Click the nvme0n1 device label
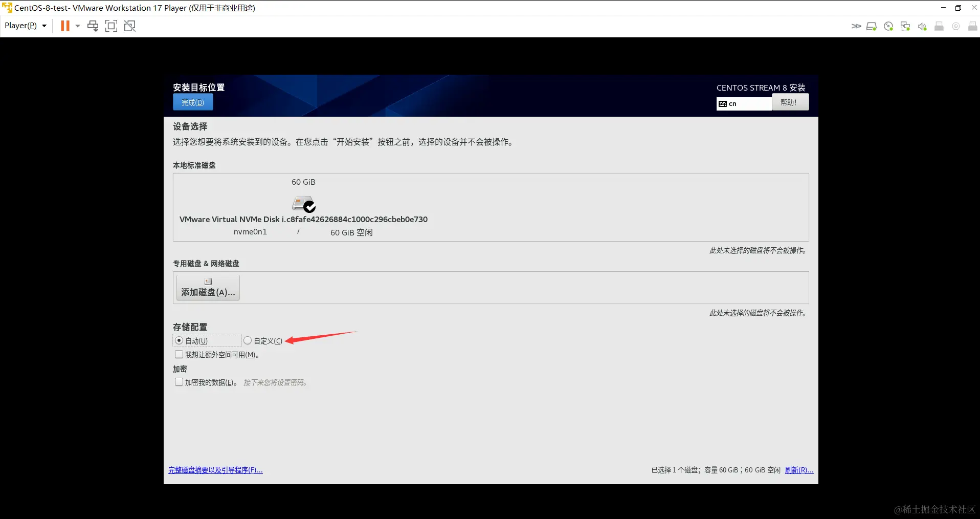Screen dimensions: 980x519 tap(250, 232)
